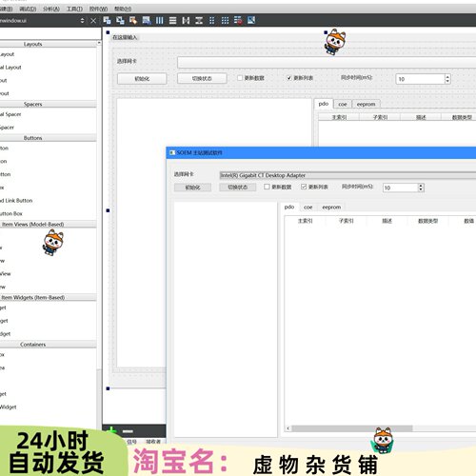476x476 pixels.
Task: Click 切换状态 button in SOEM window
Action: pos(238,188)
